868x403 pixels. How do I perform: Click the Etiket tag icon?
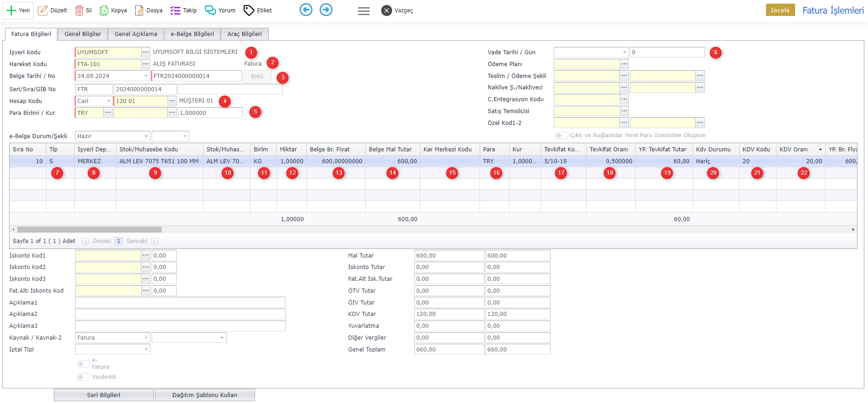point(249,10)
